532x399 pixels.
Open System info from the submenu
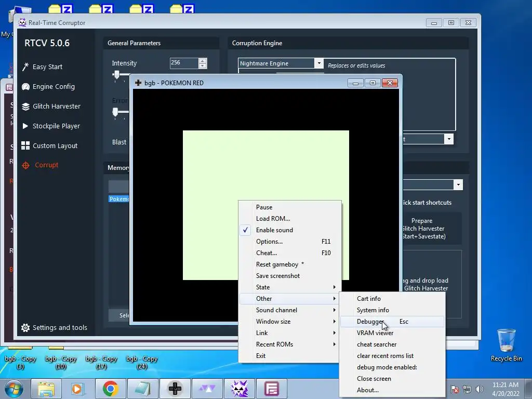point(392,310)
